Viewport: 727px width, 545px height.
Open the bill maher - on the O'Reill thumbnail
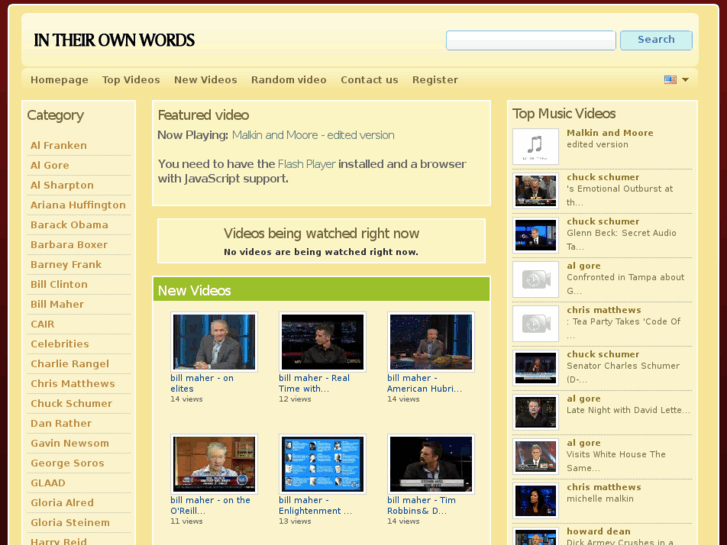tap(214, 464)
